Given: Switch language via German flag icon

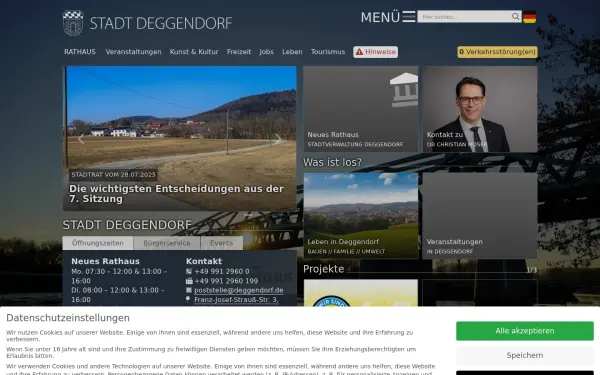Looking at the screenshot, I should 530,17.
